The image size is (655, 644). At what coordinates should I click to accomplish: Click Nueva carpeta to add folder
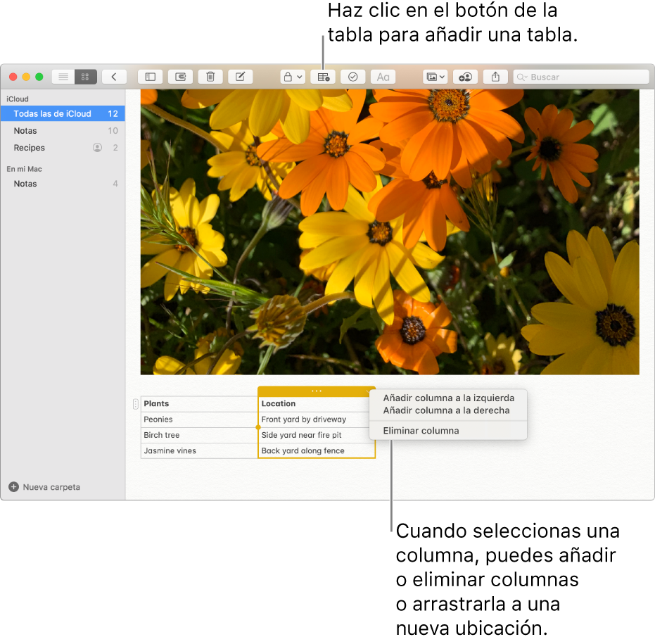pos(51,487)
